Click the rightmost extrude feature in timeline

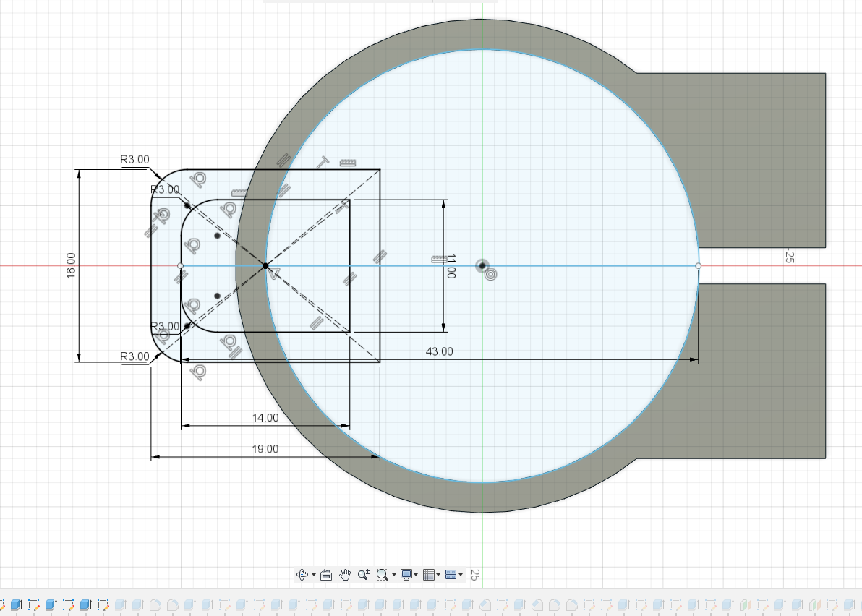tap(848, 604)
